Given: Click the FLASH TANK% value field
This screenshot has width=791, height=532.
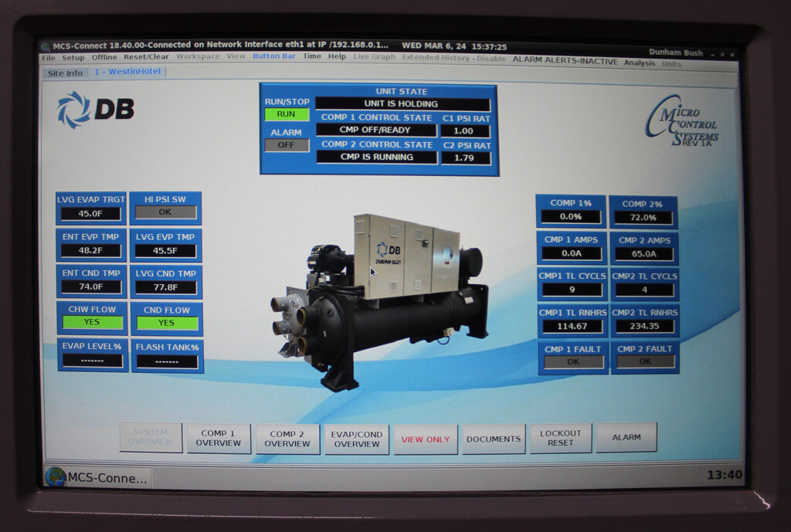Looking at the screenshot, I should pyautogui.click(x=168, y=361).
